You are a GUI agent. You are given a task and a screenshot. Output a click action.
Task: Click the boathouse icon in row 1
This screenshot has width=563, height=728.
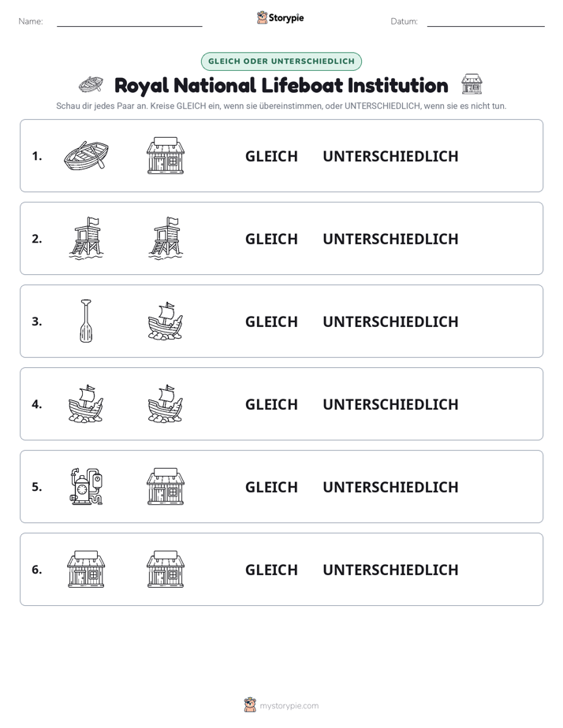click(x=166, y=155)
